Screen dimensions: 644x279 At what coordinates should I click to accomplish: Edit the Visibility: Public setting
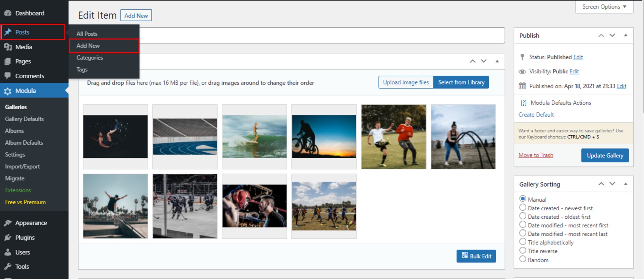[x=574, y=71]
